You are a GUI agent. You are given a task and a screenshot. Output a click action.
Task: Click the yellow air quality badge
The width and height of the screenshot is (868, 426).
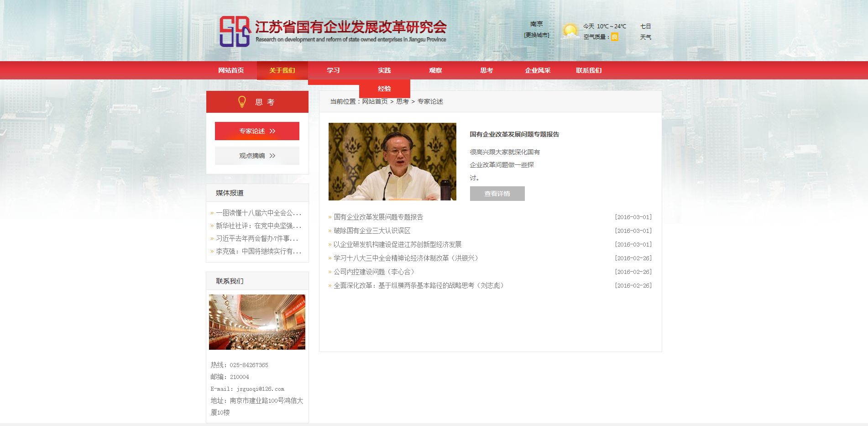pyautogui.click(x=614, y=37)
